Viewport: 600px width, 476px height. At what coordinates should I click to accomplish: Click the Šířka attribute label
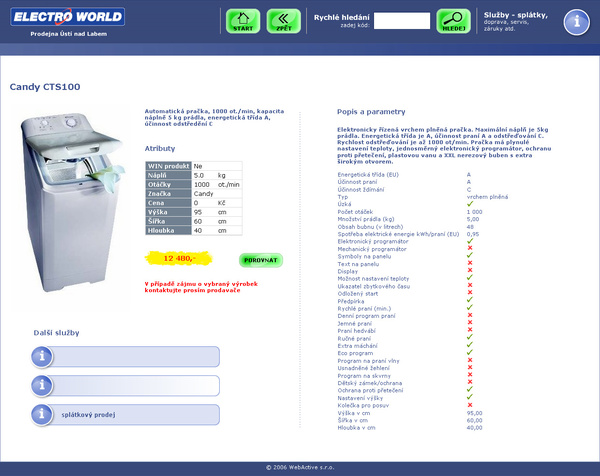click(x=168, y=221)
